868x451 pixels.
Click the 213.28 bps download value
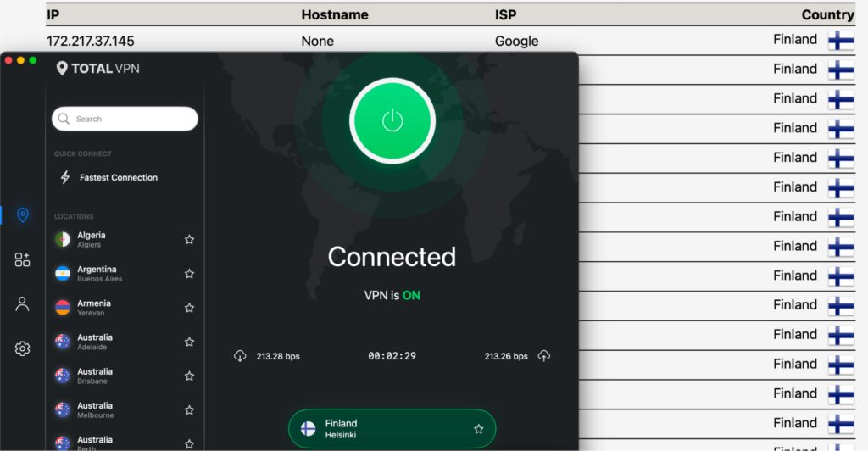tap(278, 356)
